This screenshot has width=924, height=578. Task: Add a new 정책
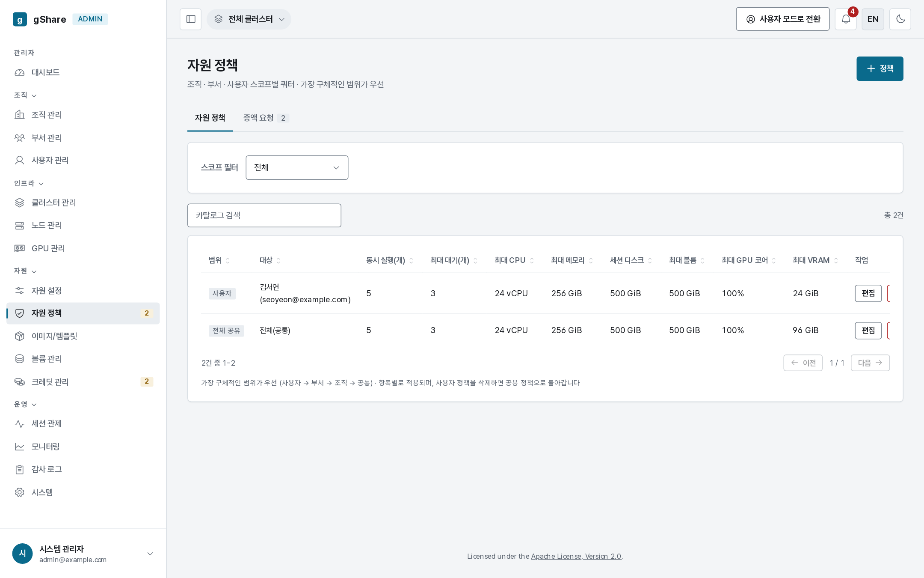(x=880, y=69)
